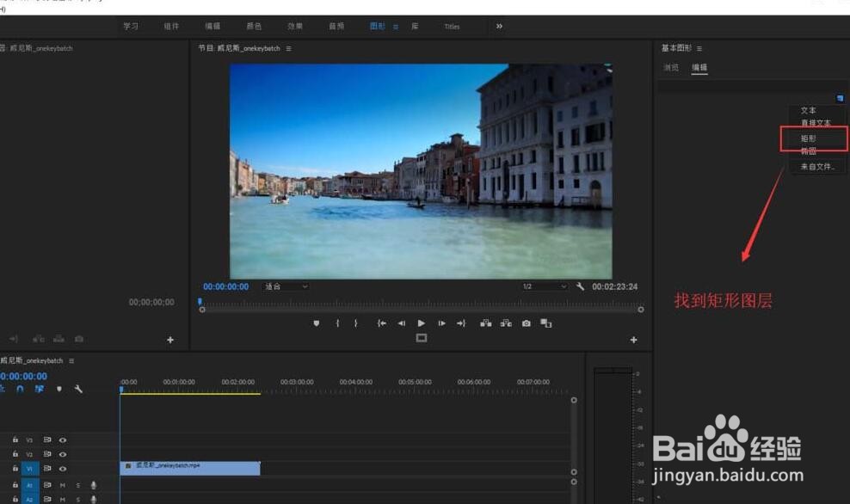The image size is (850, 504).
Task: Toggle lock on audio track A1
Action: (15, 485)
